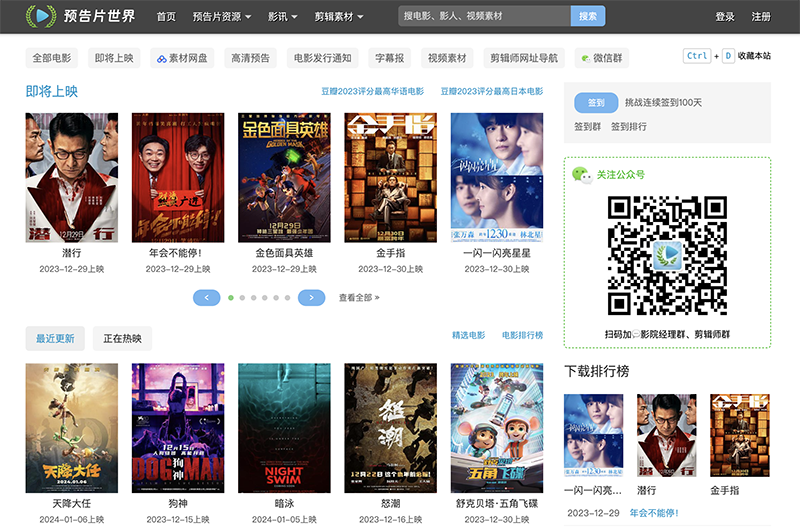Open the 天降大任 movie poster
The width and height of the screenshot is (800, 530).
click(71, 428)
